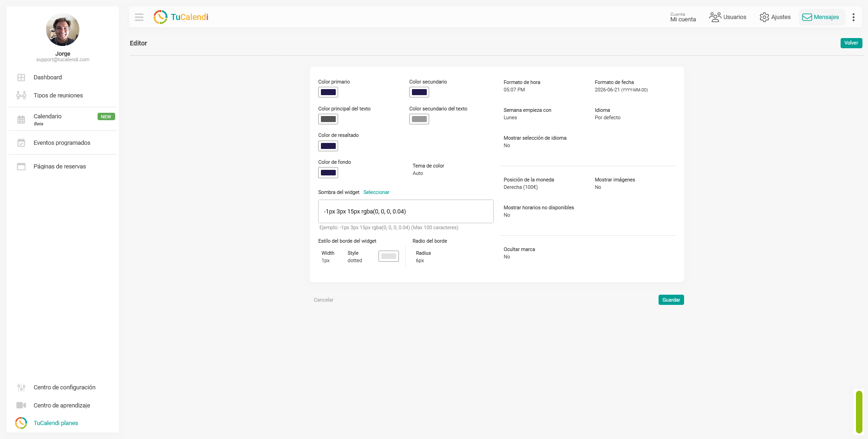Open the widget border color swatch
Image resolution: width=868 pixels, height=439 pixels.
click(389, 256)
